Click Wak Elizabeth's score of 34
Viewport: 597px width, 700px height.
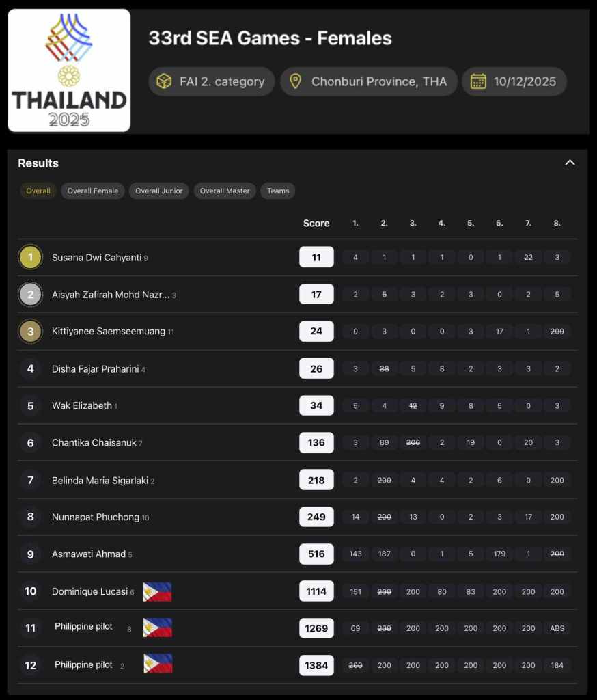click(x=316, y=405)
